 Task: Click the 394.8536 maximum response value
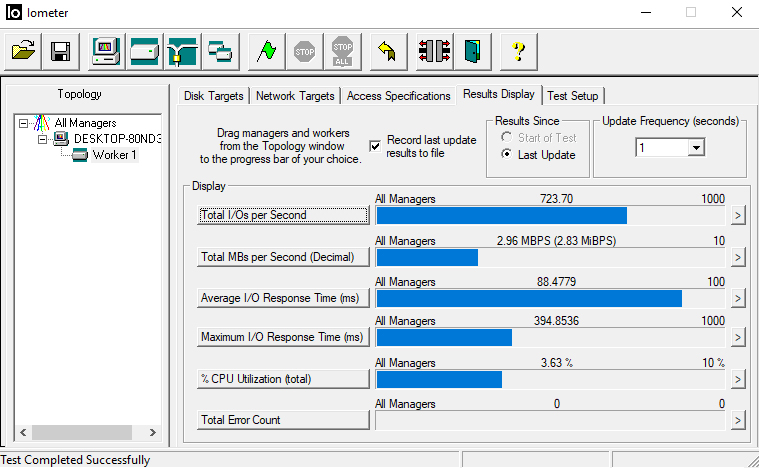pos(556,321)
